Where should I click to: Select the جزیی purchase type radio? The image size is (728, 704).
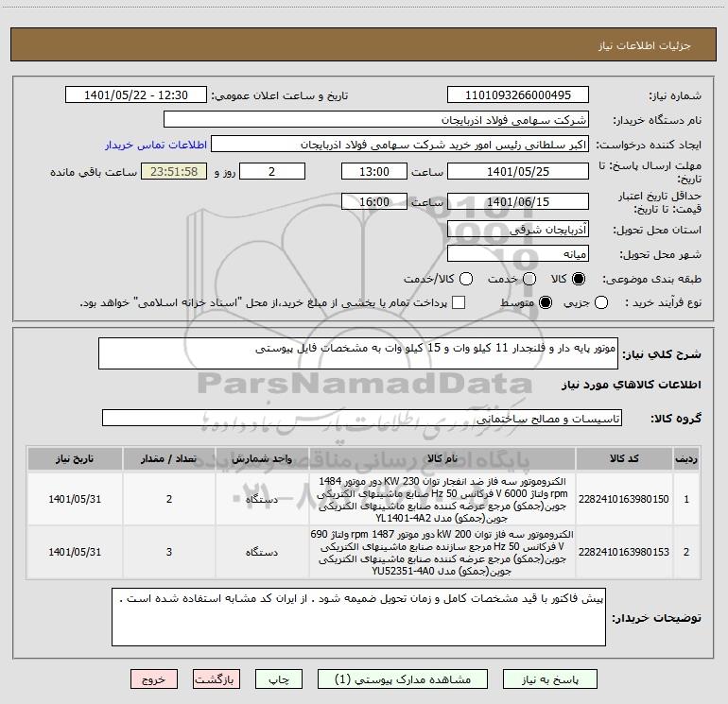pos(601,302)
